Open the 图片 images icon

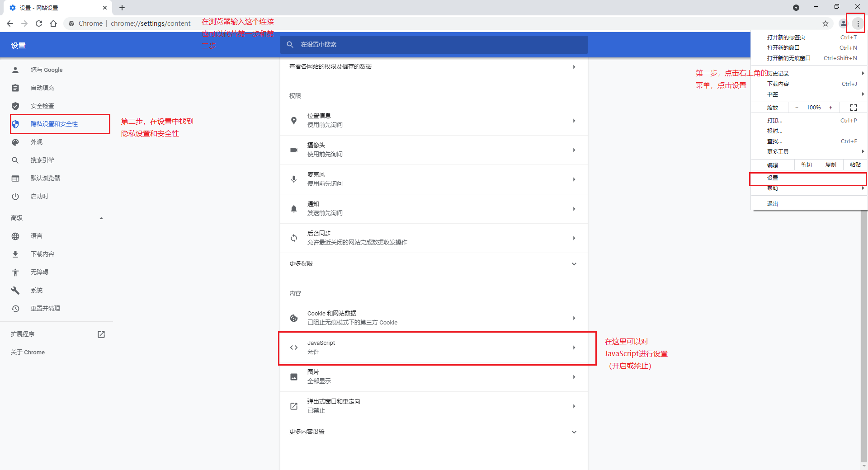coord(294,376)
